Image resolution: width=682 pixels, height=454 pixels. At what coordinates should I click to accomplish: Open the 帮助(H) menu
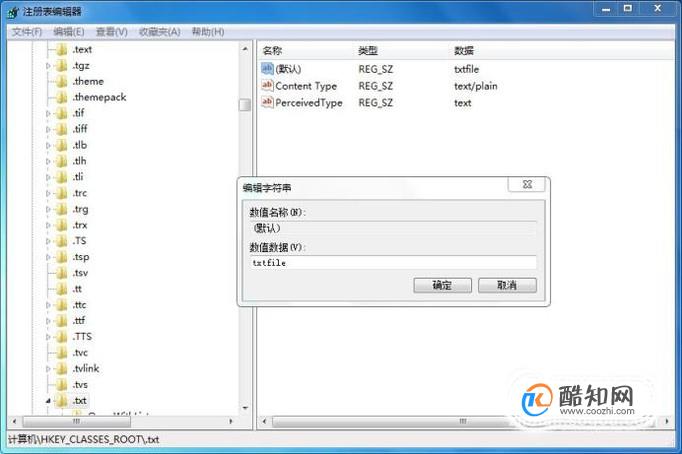208,32
